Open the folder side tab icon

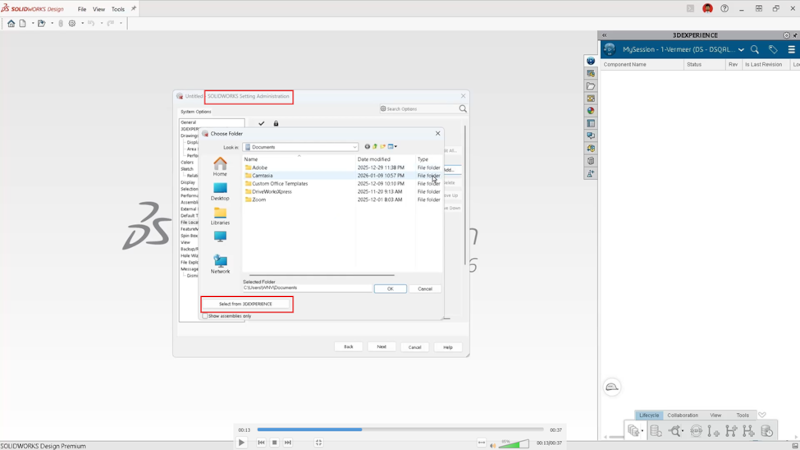590,86
